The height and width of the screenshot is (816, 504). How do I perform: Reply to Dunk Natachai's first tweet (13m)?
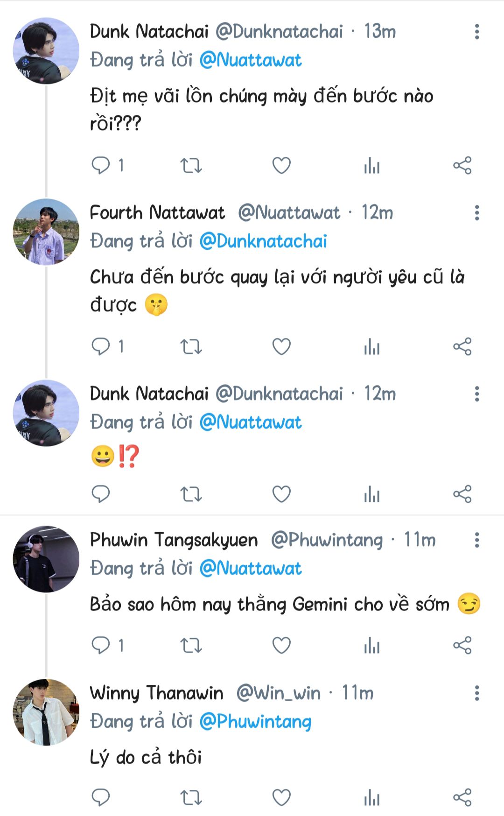tap(101, 166)
